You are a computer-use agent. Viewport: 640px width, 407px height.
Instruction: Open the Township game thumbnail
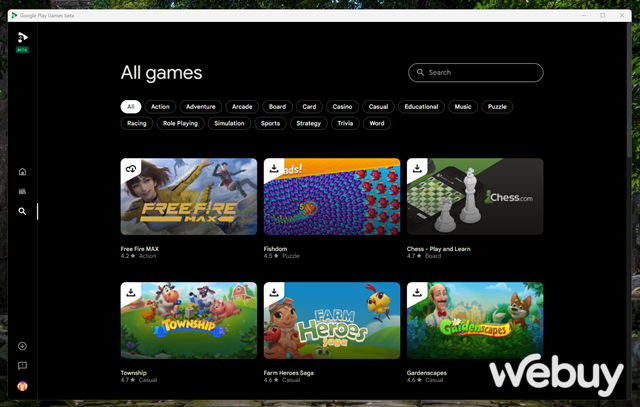point(189,320)
